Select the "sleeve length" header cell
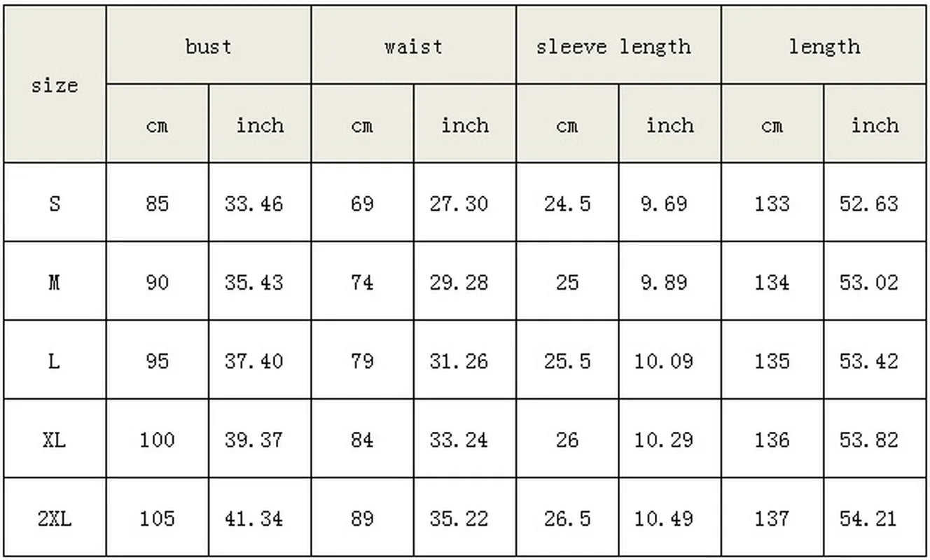930x560 pixels. click(x=613, y=46)
